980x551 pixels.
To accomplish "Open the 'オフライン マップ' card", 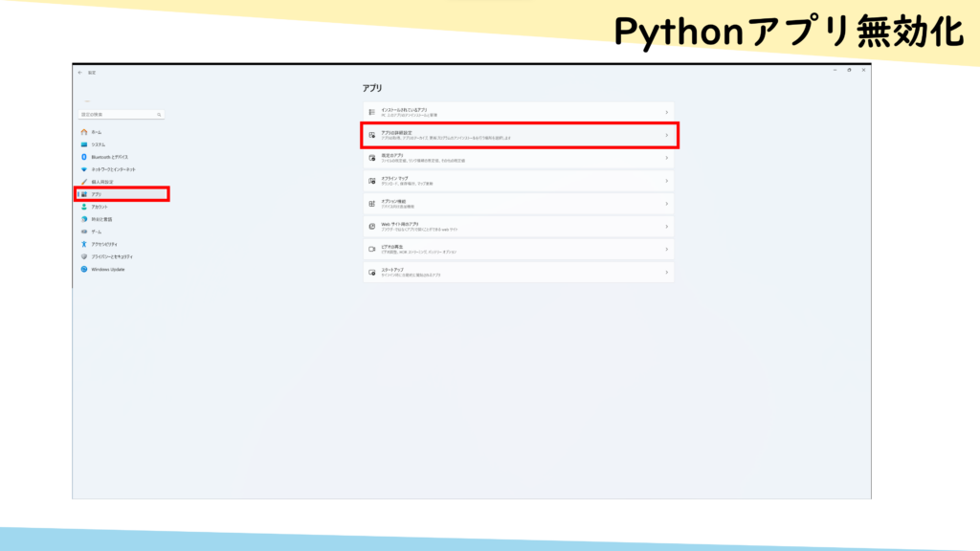I will (519, 181).
